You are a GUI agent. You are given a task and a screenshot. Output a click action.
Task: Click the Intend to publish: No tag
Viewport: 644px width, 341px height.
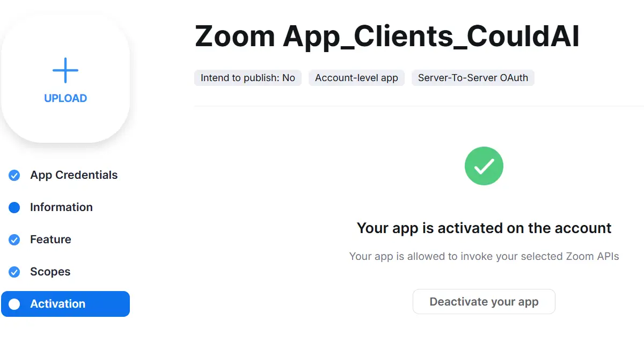point(248,78)
